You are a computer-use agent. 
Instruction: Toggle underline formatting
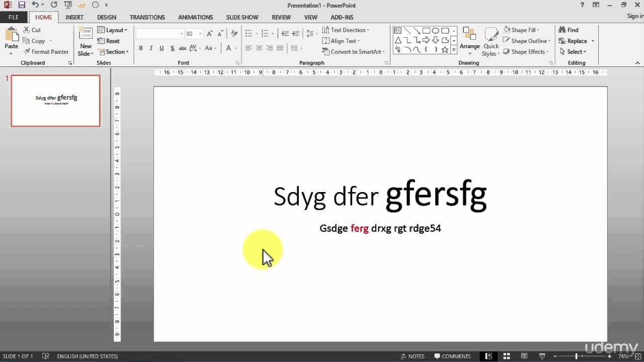click(x=161, y=48)
